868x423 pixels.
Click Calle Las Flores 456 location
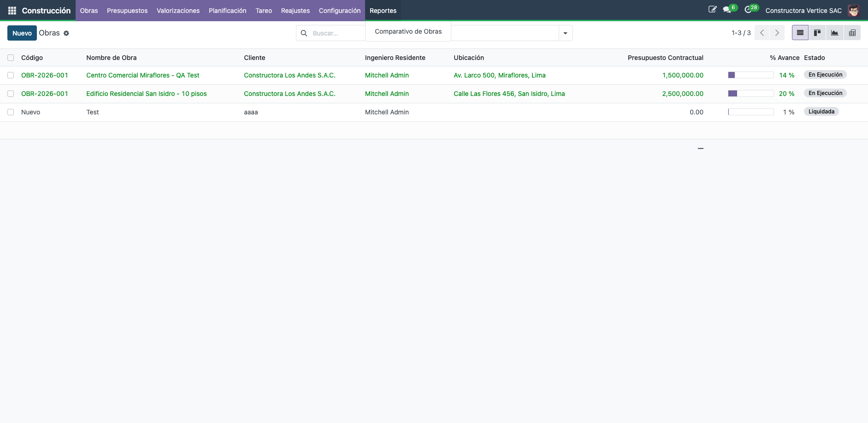pyautogui.click(x=509, y=94)
